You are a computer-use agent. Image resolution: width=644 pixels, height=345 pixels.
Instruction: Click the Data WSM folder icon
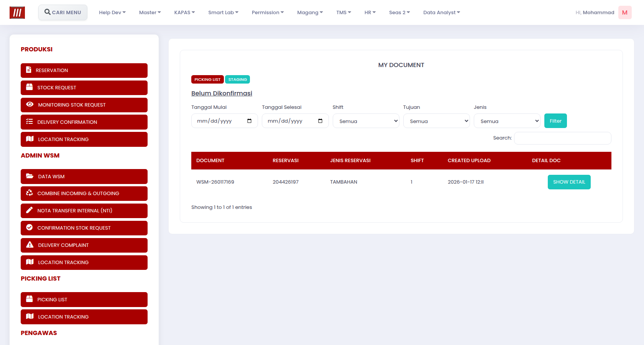(30, 176)
